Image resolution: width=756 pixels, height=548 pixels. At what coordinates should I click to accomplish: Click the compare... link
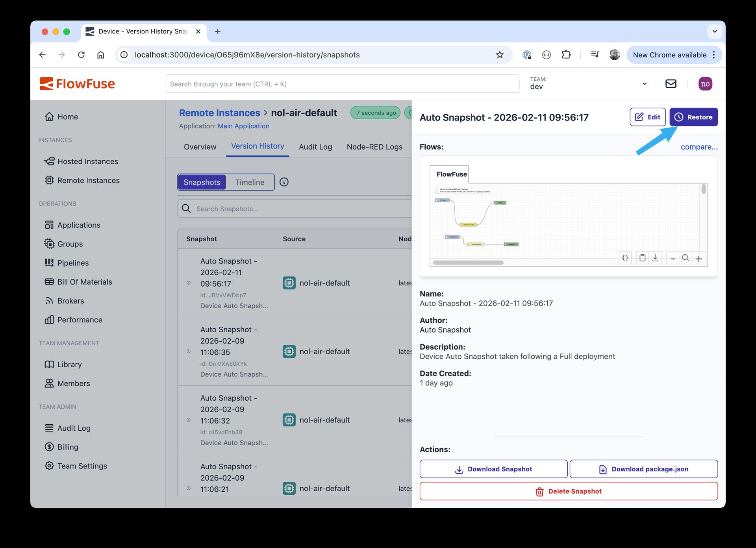(699, 146)
